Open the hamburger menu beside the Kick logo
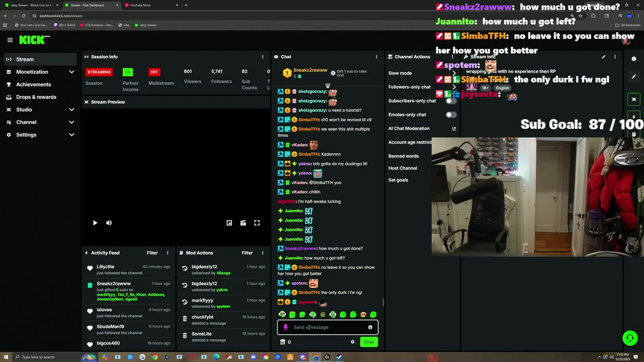 tap(10, 40)
